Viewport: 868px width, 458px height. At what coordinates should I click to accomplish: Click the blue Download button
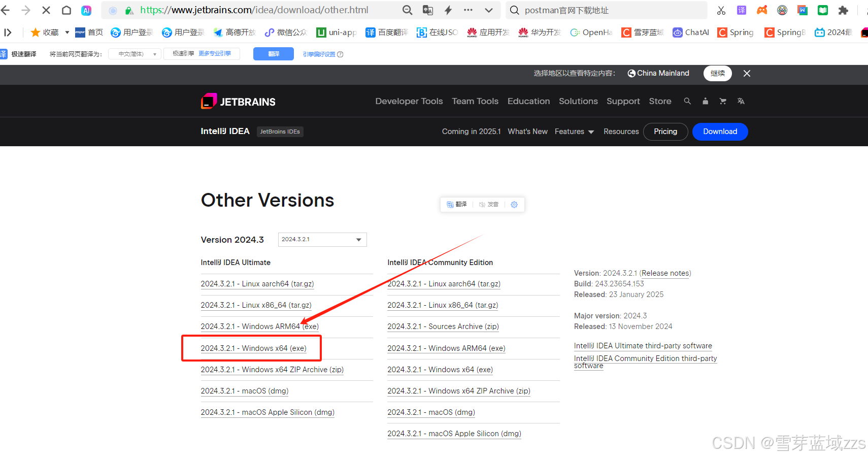tap(720, 132)
